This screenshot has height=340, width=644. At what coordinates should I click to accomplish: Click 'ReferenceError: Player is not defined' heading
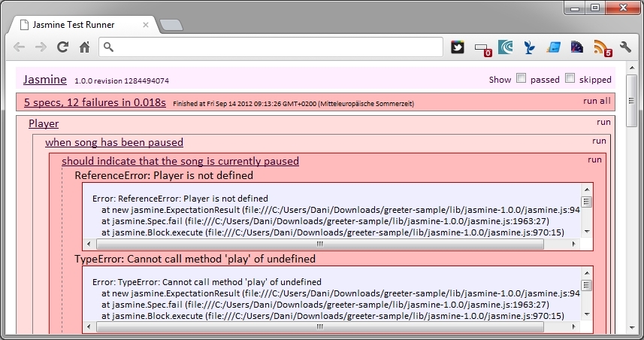coord(164,175)
